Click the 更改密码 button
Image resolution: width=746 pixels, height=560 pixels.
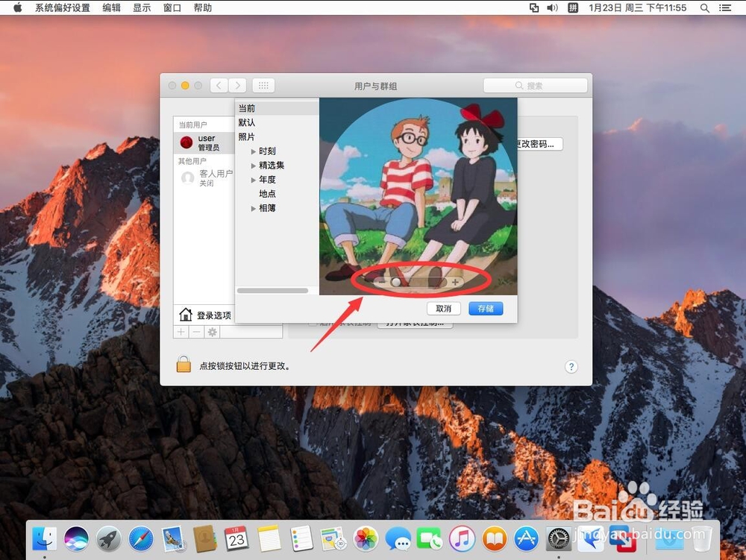[539, 144]
